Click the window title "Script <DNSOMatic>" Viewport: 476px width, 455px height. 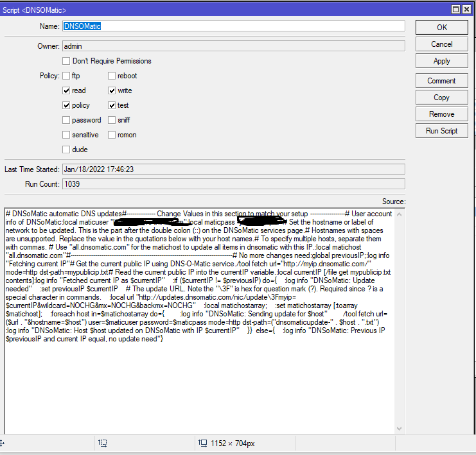click(34, 10)
